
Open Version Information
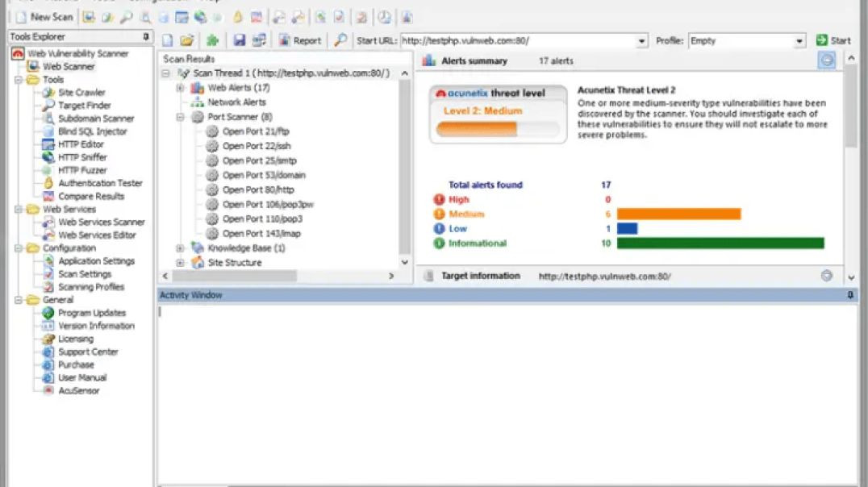[96, 326]
